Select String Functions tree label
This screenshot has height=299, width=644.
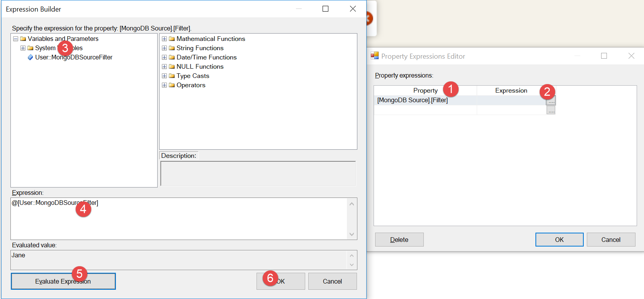[x=200, y=48]
